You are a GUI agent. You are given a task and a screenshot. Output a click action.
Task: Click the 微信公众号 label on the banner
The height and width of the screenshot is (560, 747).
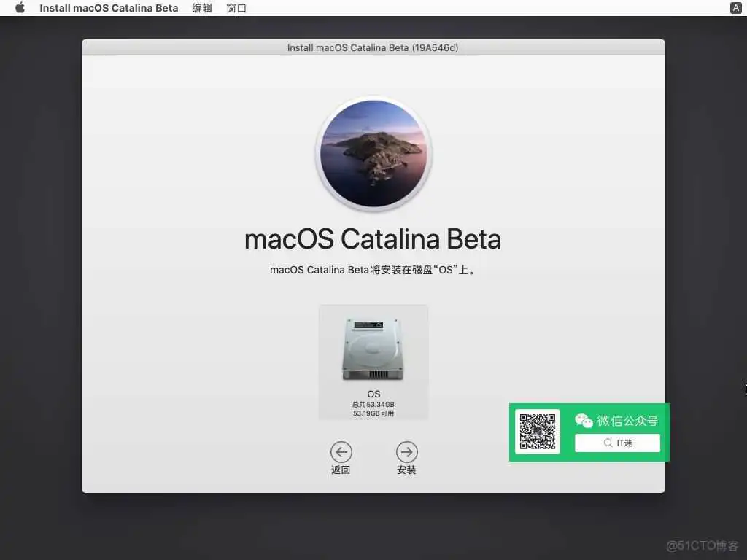[629, 420]
